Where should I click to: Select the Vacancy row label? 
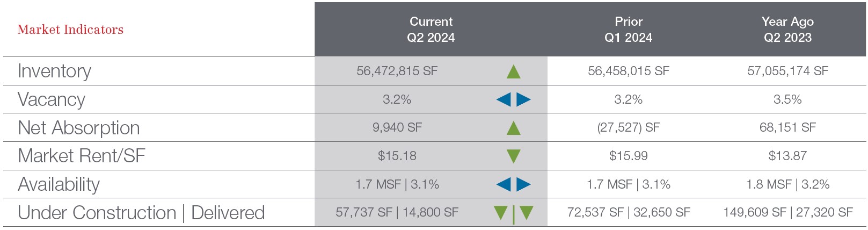tap(52, 99)
